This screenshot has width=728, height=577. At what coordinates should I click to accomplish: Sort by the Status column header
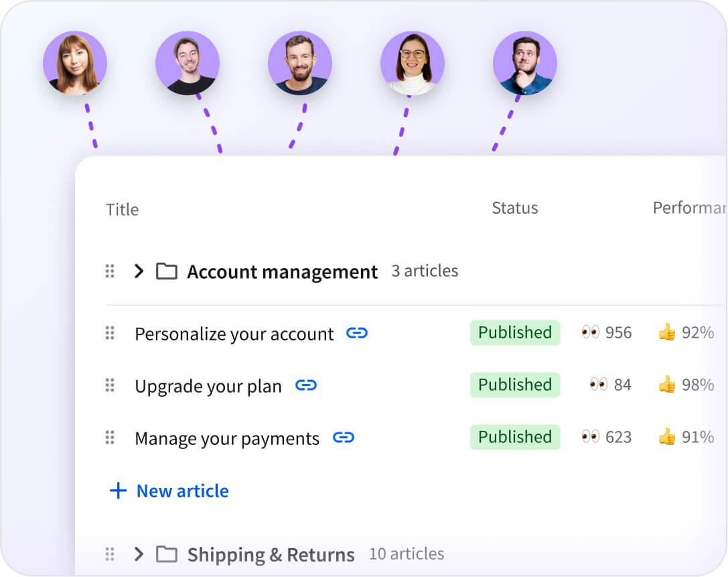pos(514,208)
